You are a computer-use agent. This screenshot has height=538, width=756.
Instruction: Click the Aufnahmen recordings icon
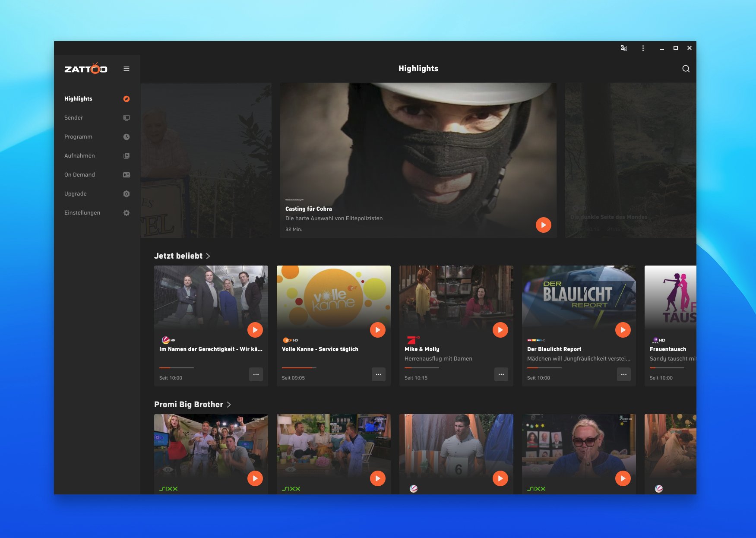point(127,156)
